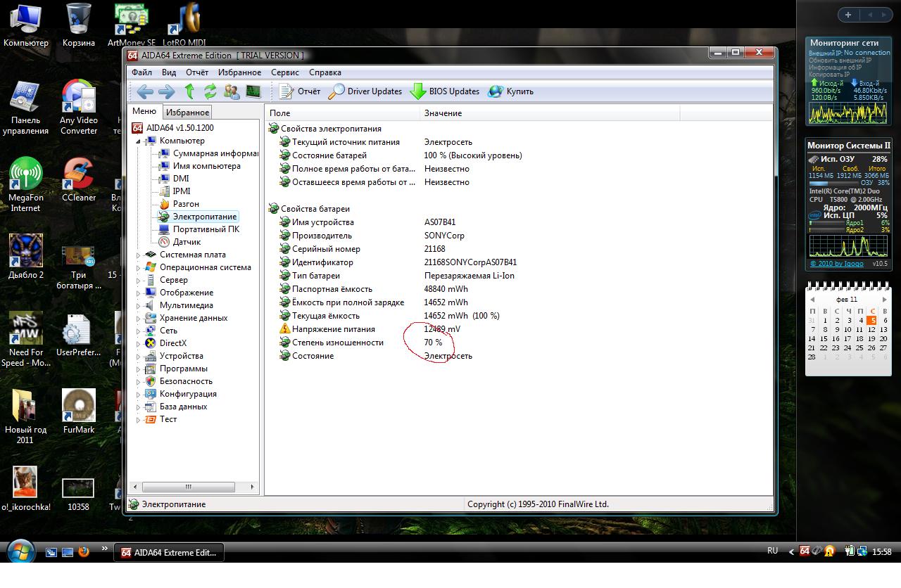Open the system monitor graph toolbar icon

click(253, 91)
